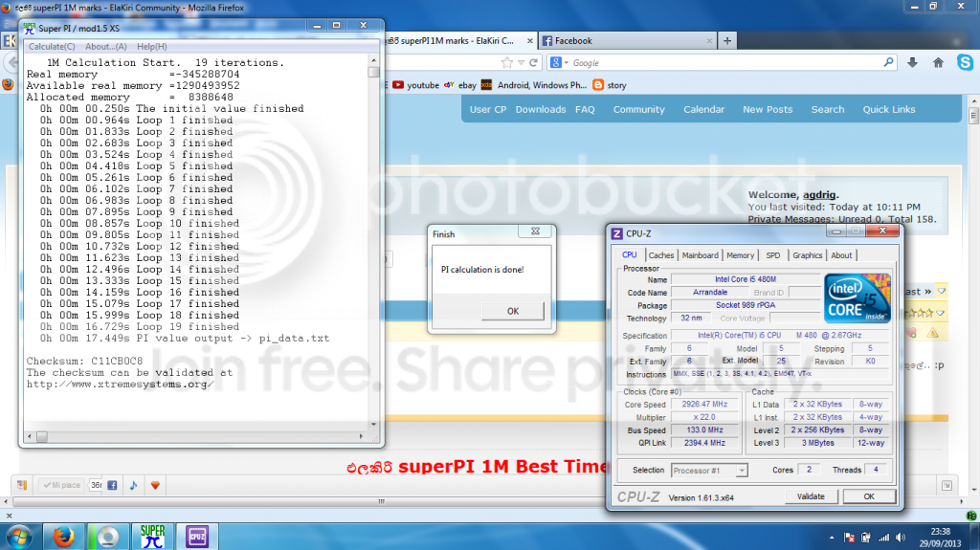Open the About...(A) menu in Super PI
This screenshot has height=550, width=980.
coord(105,46)
